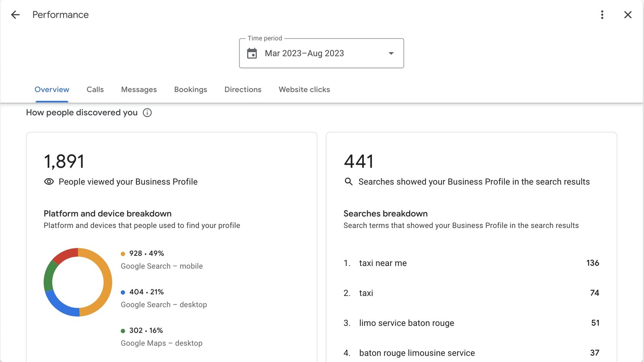This screenshot has width=644, height=362.
Task: Click the info icon next to 'How people discovered you'
Action: pos(147,113)
